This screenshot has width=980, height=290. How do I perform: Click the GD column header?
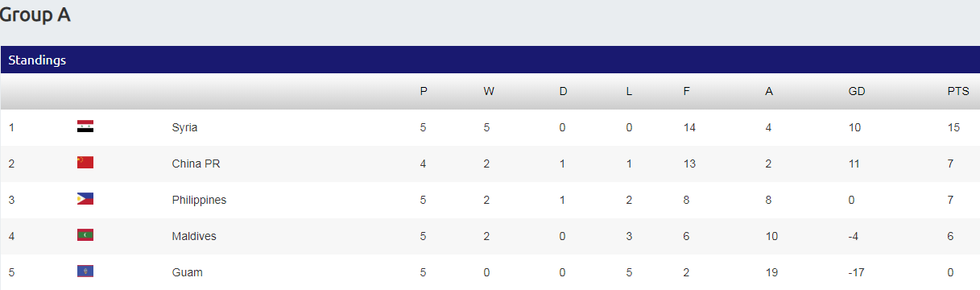click(857, 91)
